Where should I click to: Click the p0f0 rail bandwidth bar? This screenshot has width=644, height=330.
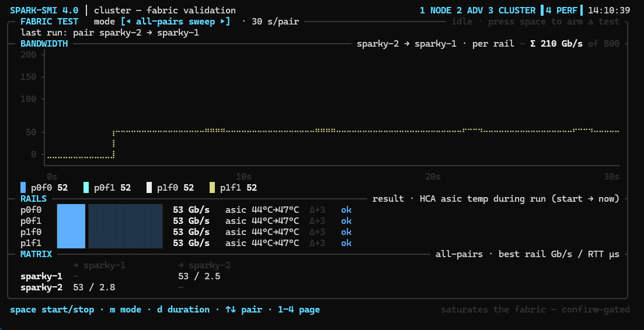110,210
